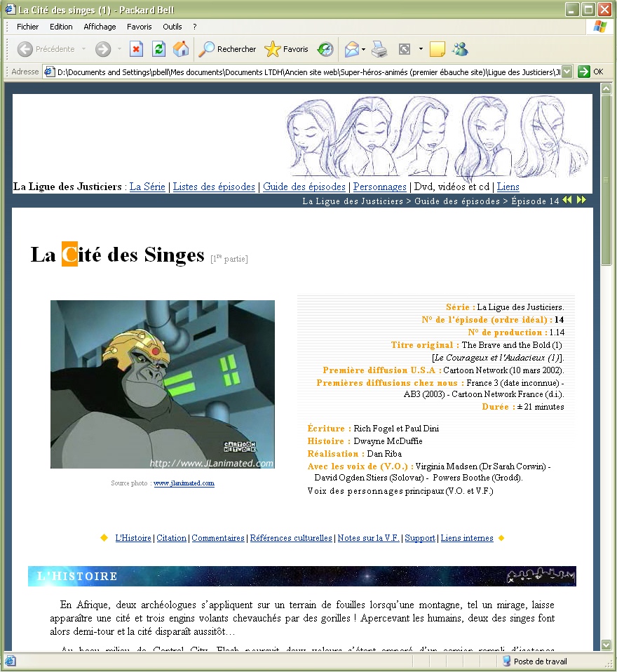Screen dimensions: 617x672
Task: Jump to L'Histoire section link
Action: point(133,538)
